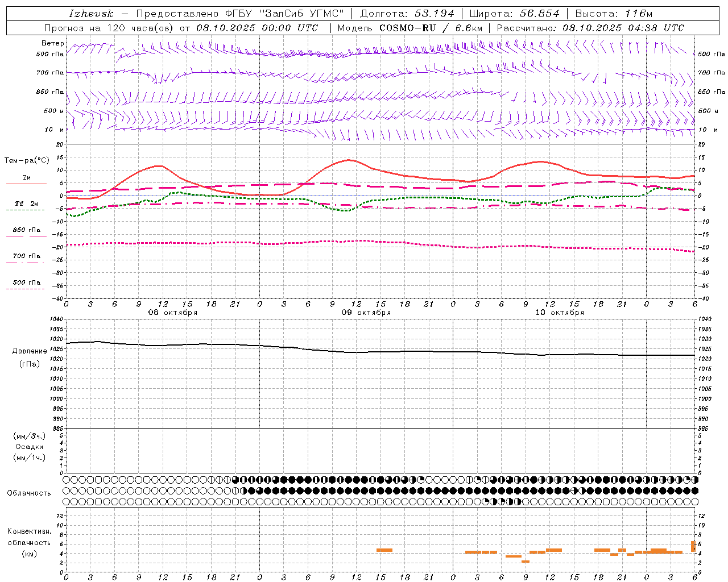Click the orange convective bar at 15h, 09 октября
The image size is (728, 582).
point(384,550)
